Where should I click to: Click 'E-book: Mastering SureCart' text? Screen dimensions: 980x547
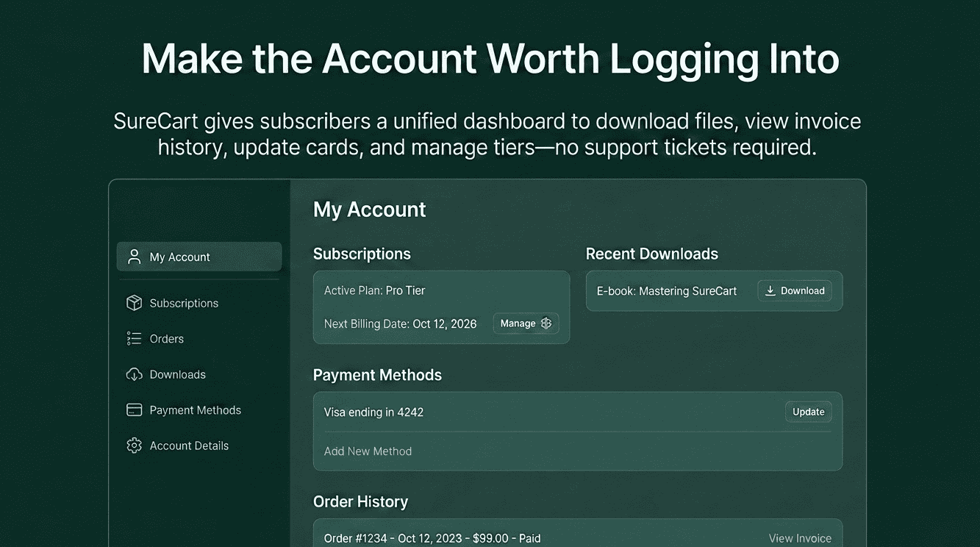click(667, 290)
